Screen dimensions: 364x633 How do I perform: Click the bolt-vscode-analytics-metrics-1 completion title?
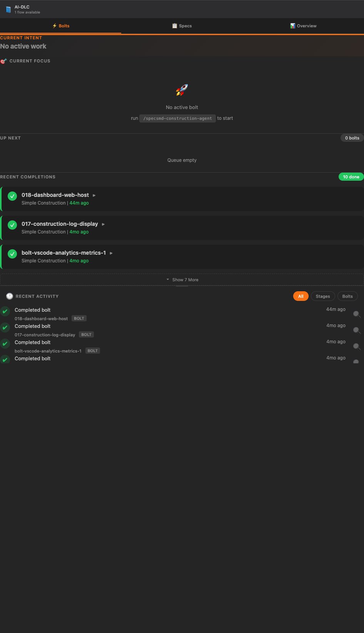63,253
